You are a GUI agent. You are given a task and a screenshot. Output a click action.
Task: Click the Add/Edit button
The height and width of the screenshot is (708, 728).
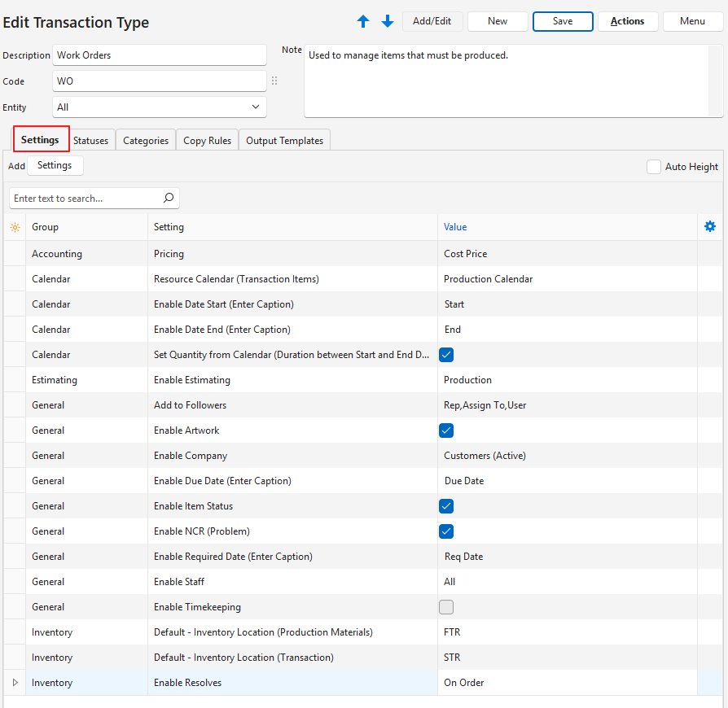[432, 21]
